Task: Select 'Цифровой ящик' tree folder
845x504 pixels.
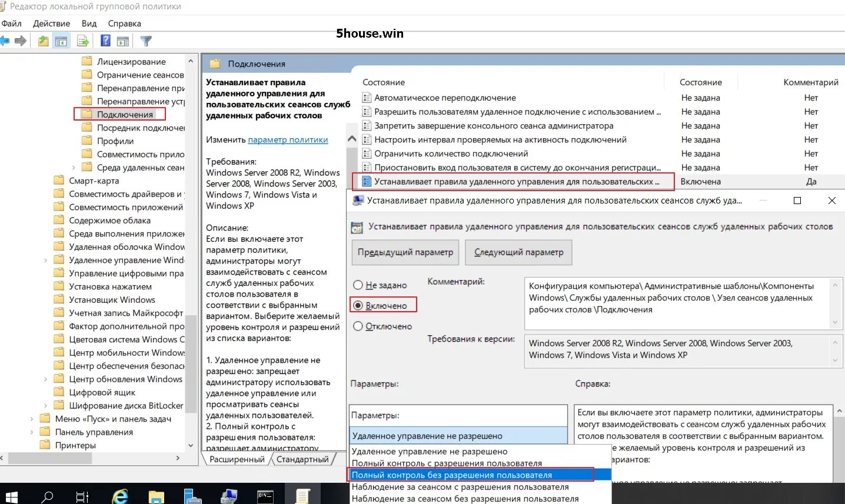Action: (x=102, y=392)
